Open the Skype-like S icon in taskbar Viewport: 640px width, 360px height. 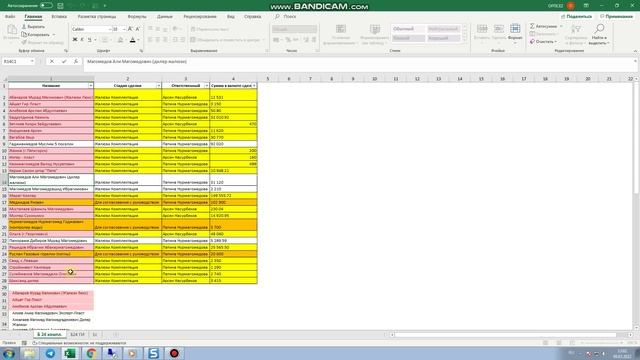coord(153,353)
